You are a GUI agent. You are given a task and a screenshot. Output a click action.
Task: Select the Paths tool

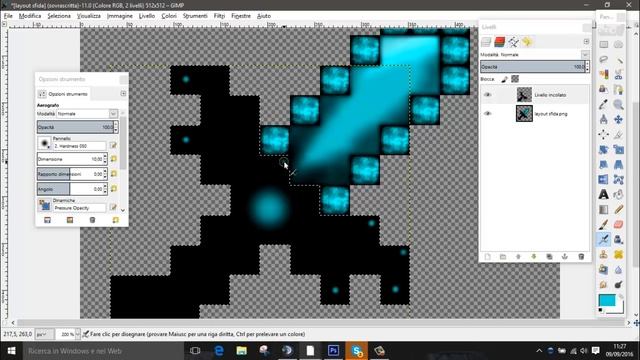(x=619, y=89)
